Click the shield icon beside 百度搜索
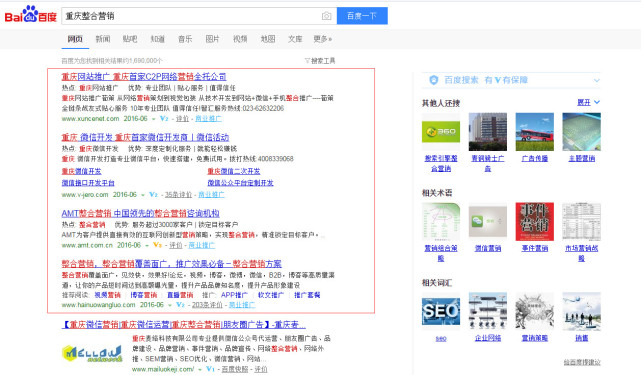Image resolution: width=641 pixels, height=375 pixels. 434,80
